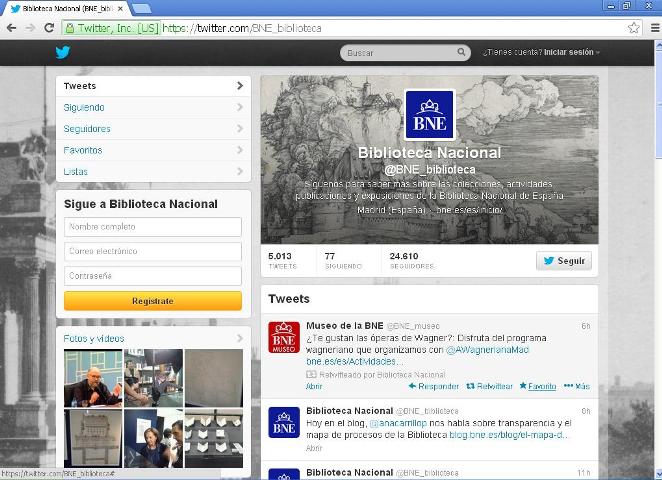Image resolution: width=662 pixels, height=480 pixels.
Task: Open Más options with dots icon
Action: click(568, 385)
